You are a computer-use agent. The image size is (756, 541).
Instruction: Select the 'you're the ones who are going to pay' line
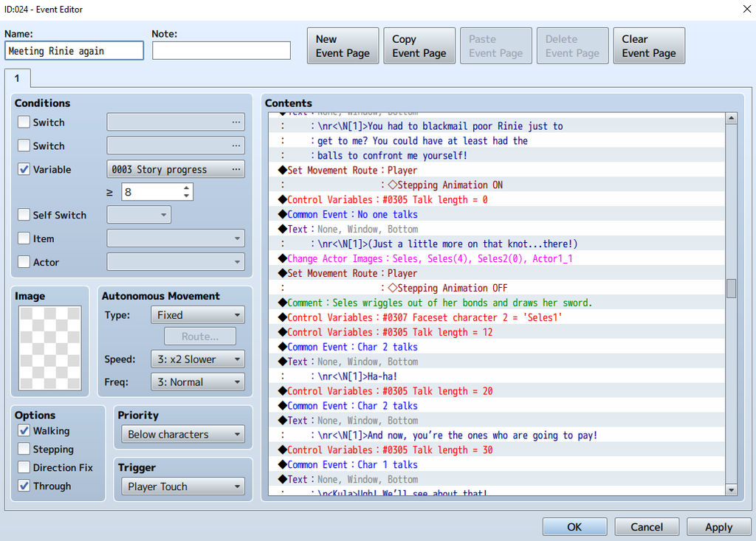tap(497, 435)
